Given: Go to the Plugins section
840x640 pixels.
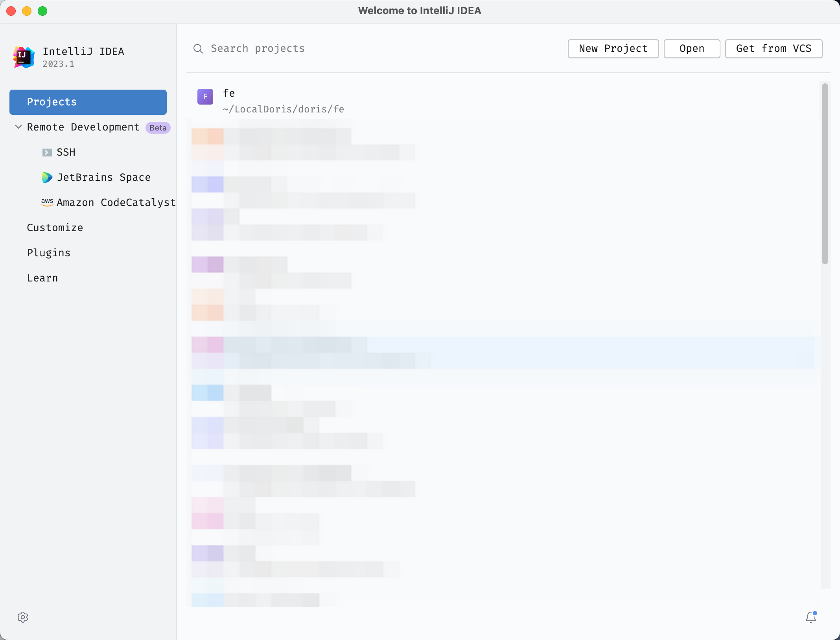Looking at the screenshot, I should [49, 253].
